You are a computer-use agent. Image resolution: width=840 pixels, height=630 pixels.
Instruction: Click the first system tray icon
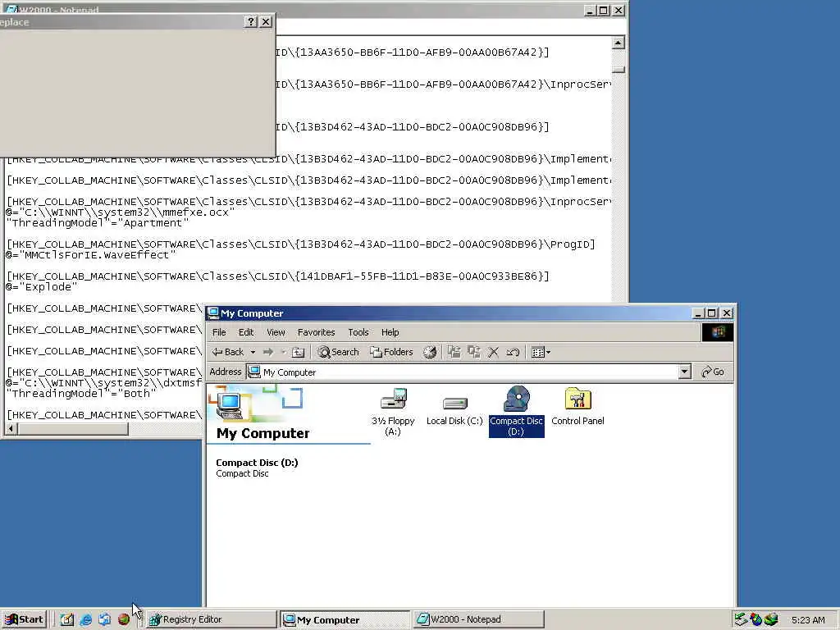[x=741, y=619]
